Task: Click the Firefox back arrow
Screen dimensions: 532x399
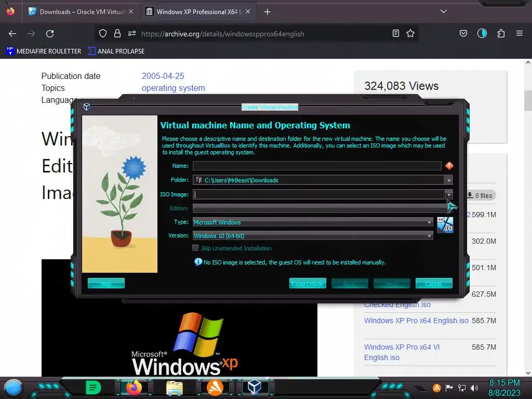Action: tap(12, 34)
